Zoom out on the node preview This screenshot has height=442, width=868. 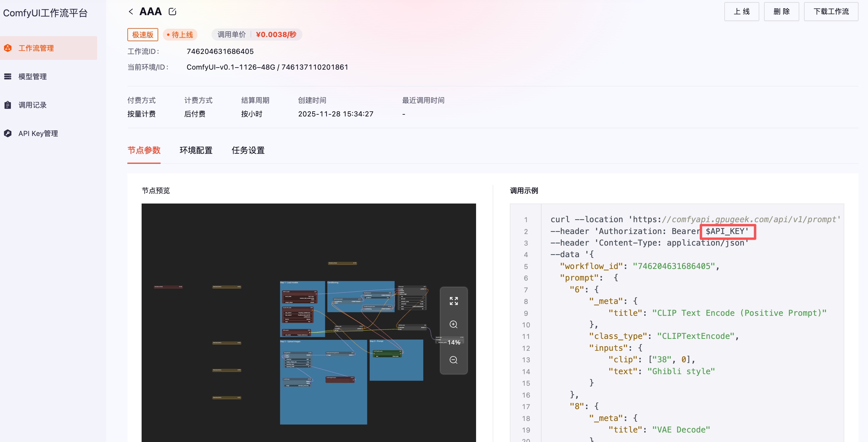pos(453,360)
